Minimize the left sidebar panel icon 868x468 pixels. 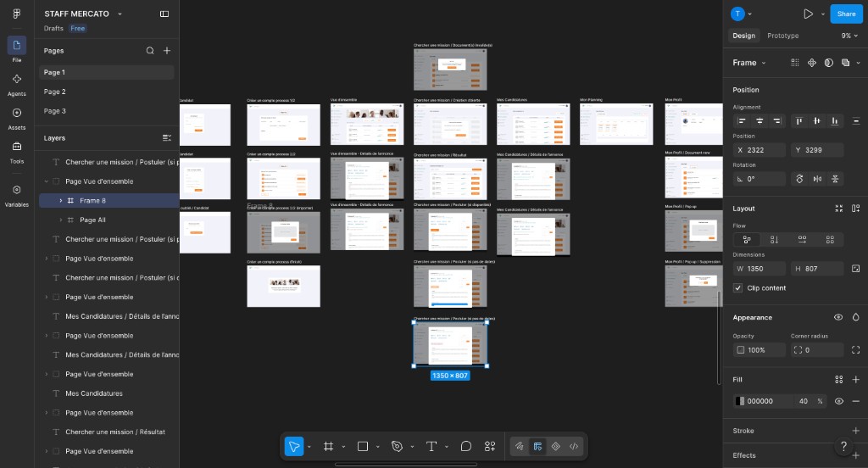pyautogui.click(x=164, y=14)
